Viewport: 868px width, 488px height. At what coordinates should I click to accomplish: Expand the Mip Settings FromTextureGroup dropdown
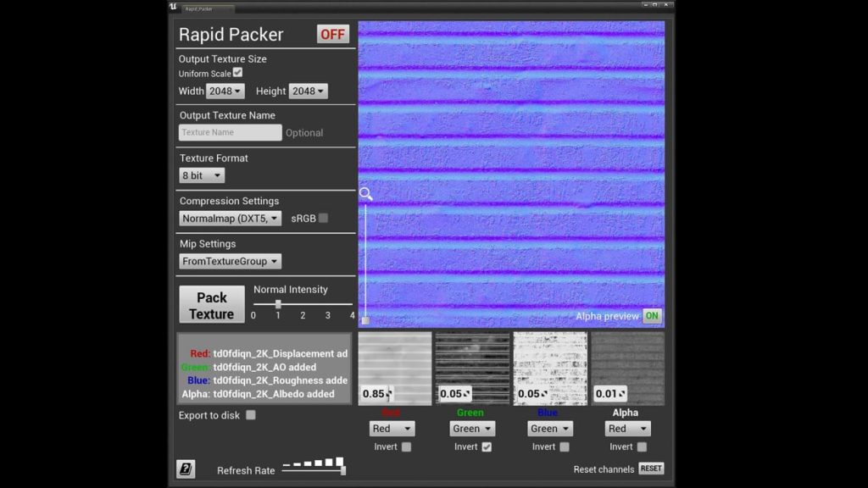pos(230,262)
